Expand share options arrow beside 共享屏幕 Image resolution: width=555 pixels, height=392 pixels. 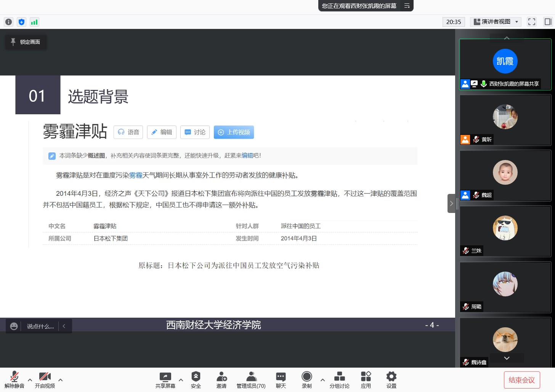pos(181,380)
